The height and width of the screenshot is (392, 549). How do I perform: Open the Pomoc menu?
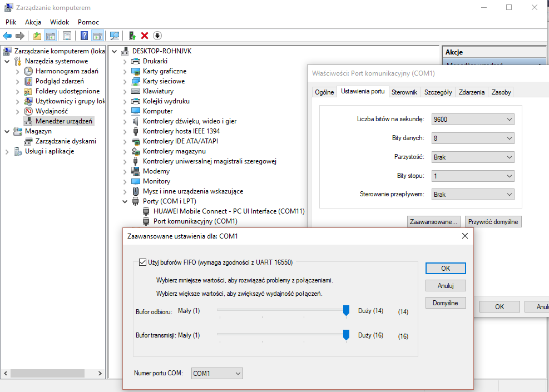(x=88, y=22)
